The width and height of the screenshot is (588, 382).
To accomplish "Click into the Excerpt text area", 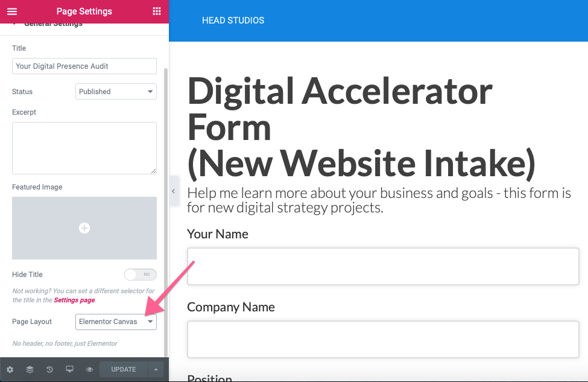I will [84, 148].
